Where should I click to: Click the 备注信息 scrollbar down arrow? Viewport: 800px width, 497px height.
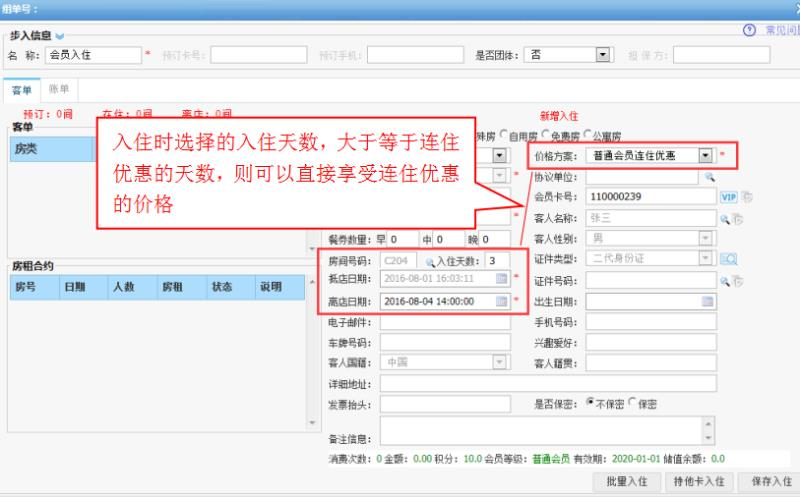pyautogui.click(x=708, y=438)
